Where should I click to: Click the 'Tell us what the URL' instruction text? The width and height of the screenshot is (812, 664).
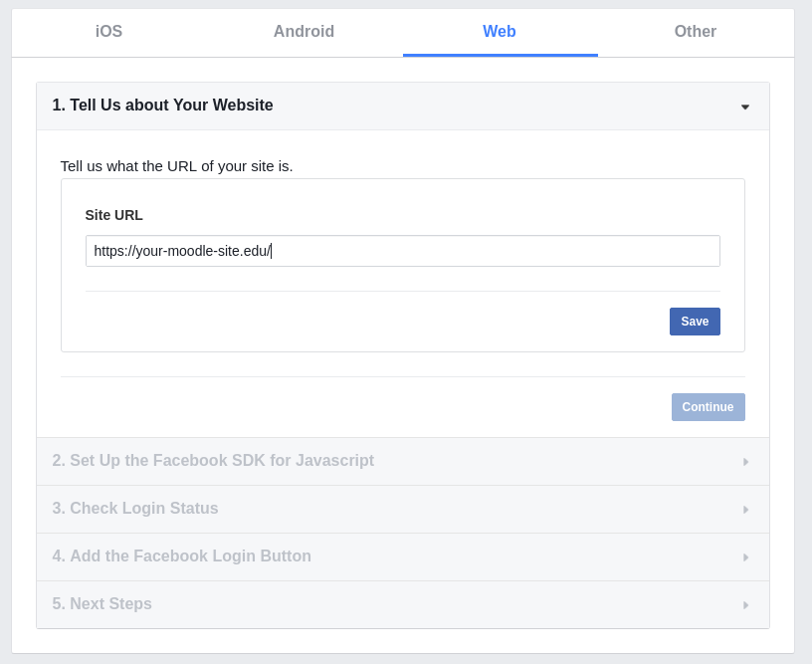coord(177,166)
